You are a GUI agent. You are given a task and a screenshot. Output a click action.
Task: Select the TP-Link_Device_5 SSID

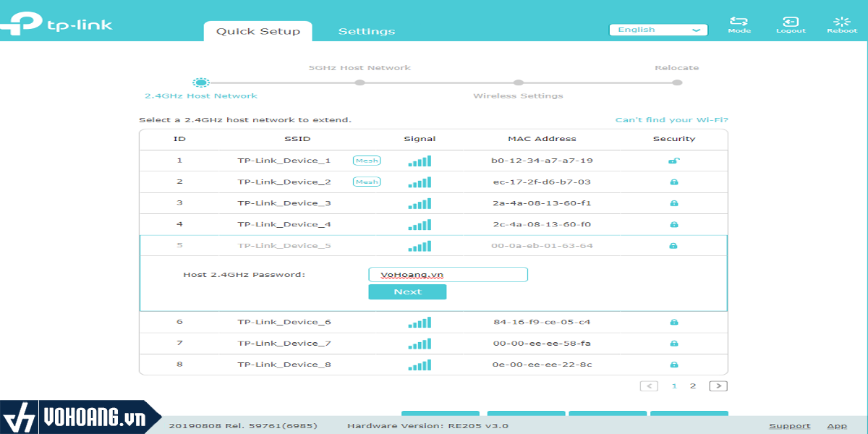tap(284, 246)
